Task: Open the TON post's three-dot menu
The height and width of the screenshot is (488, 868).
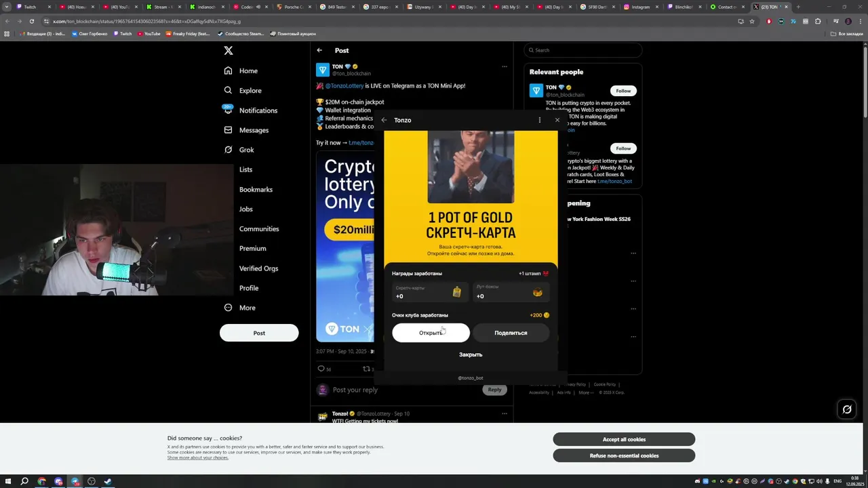Action: [x=505, y=66]
